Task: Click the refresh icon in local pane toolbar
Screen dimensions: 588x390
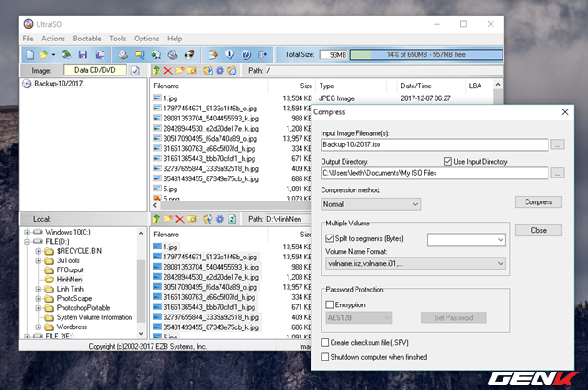Action: point(232,219)
